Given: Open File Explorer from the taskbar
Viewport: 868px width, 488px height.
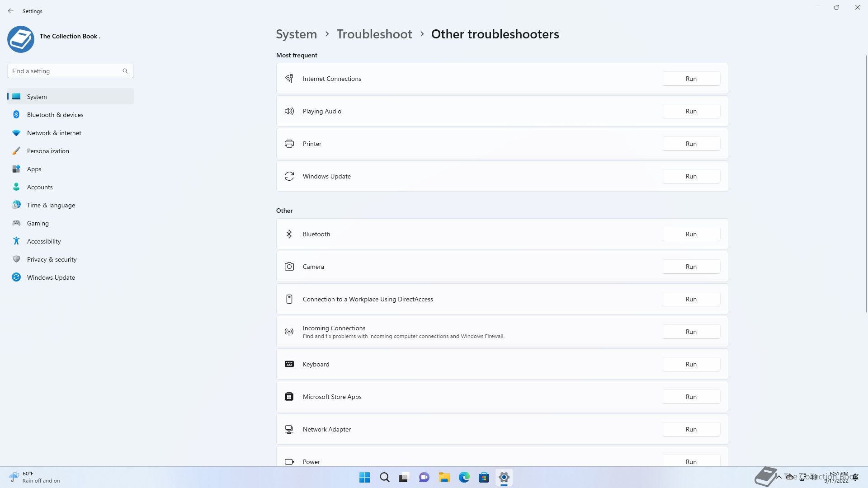Looking at the screenshot, I should tap(444, 477).
